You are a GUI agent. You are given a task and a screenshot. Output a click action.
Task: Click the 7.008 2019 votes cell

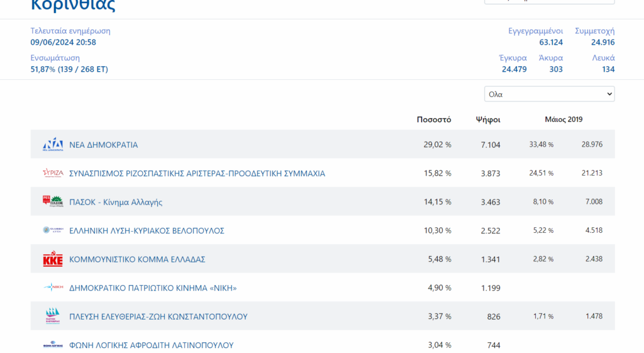pyautogui.click(x=594, y=201)
